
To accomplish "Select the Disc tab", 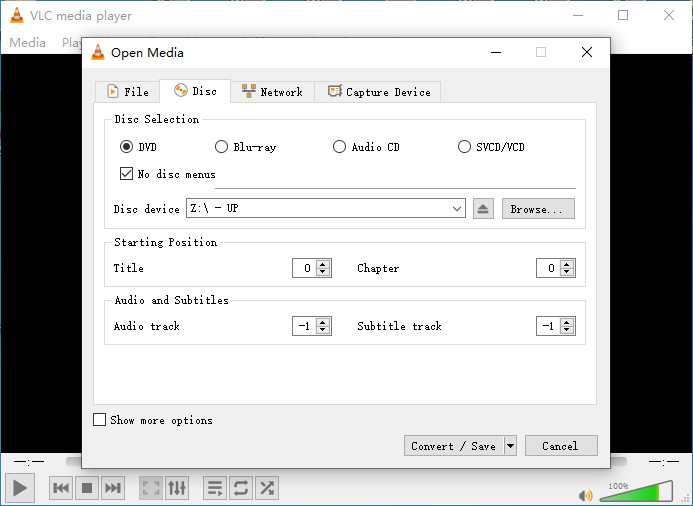I will (x=195, y=91).
